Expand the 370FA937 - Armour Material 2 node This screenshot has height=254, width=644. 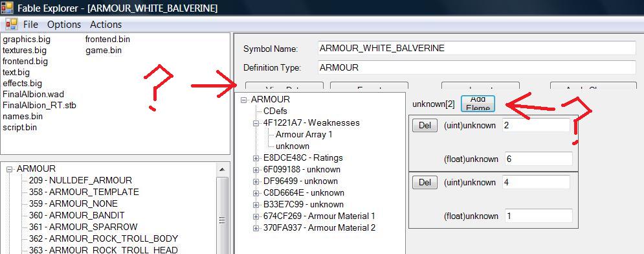coord(256,227)
